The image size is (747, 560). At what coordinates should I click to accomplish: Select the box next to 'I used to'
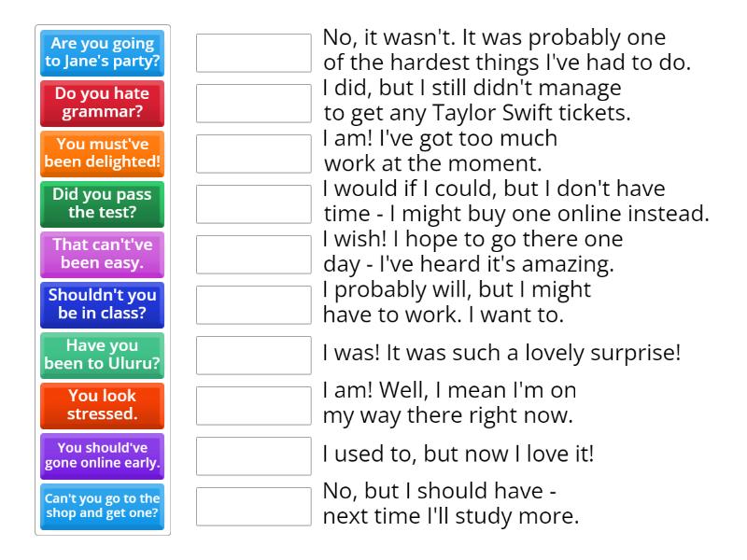click(x=253, y=456)
